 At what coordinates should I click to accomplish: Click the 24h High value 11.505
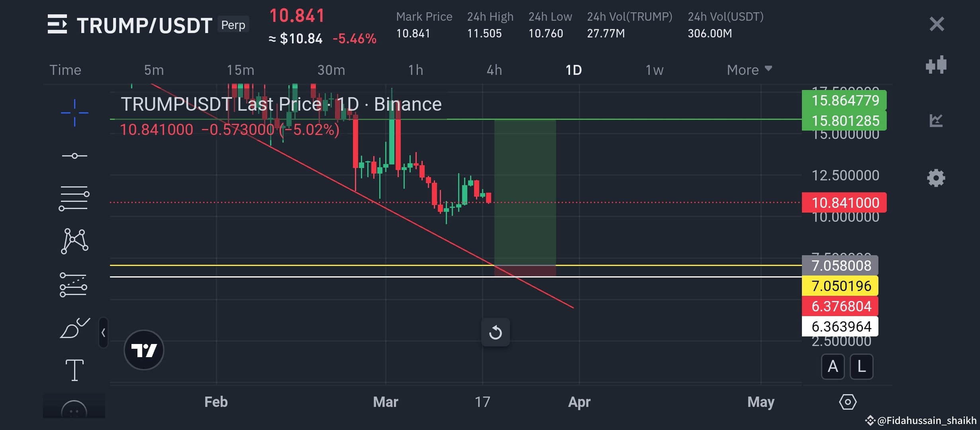coord(484,33)
